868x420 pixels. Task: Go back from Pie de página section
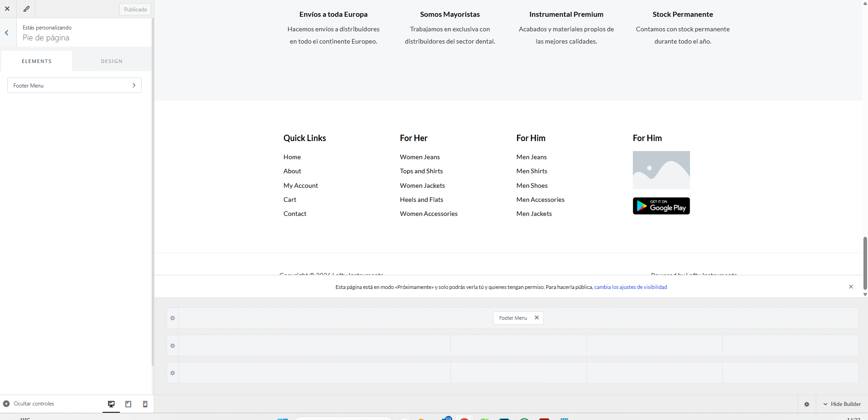click(x=7, y=33)
